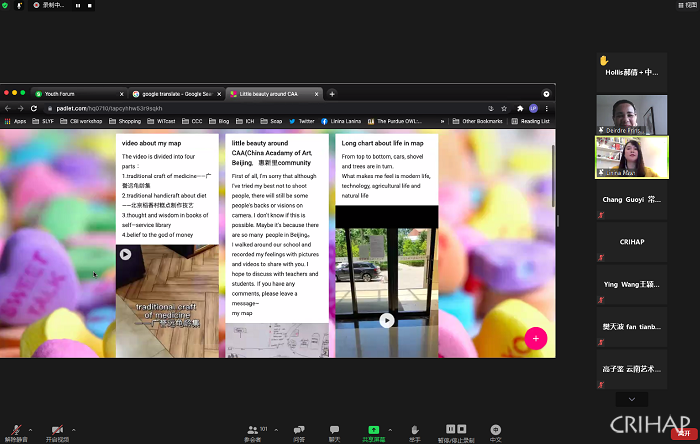
Task: Play the traditional craft of medicine video
Action: 125,254
